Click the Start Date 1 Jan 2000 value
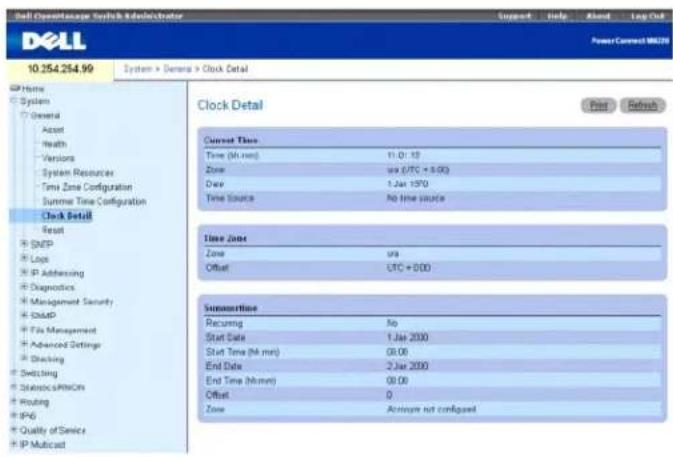 (x=408, y=337)
